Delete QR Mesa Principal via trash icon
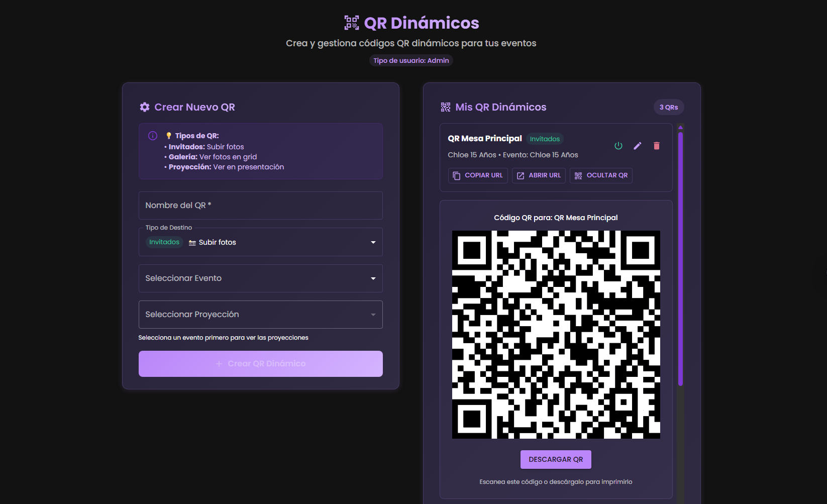 click(656, 146)
